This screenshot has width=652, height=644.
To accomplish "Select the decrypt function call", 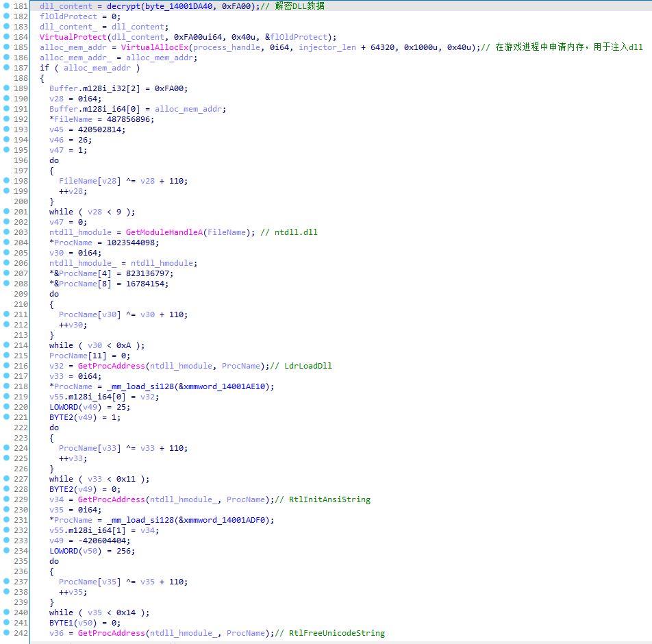I will click(123, 6).
